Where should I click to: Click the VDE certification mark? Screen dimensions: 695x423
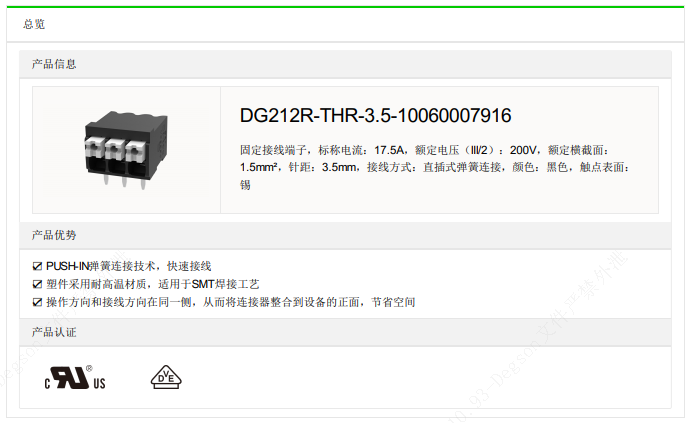coord(166,377)
